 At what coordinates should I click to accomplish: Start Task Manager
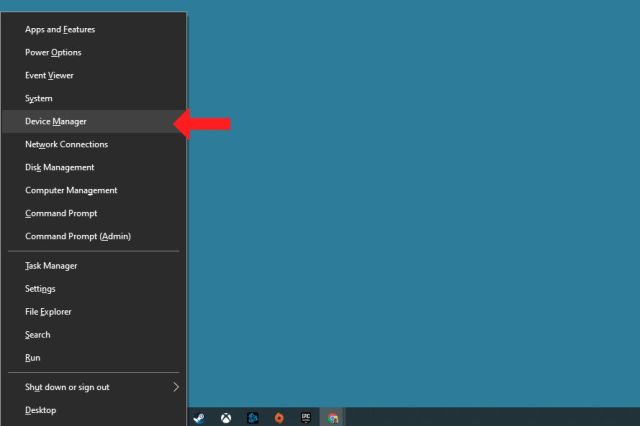click(94, 266)
